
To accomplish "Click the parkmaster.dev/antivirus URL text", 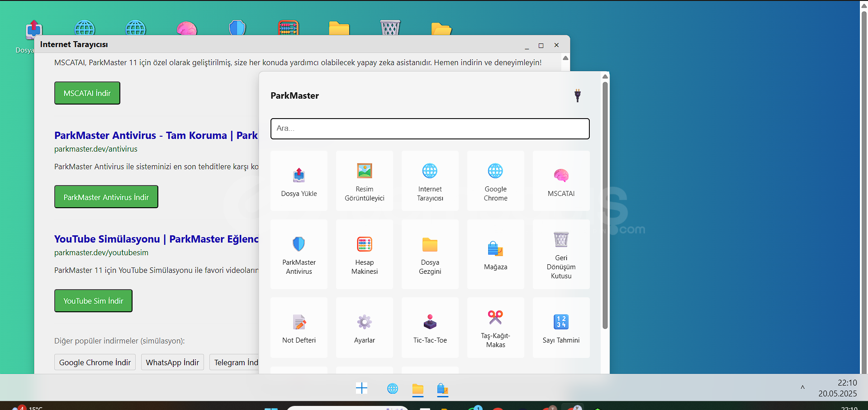I will pyautogui.click(x=96, y=149).
